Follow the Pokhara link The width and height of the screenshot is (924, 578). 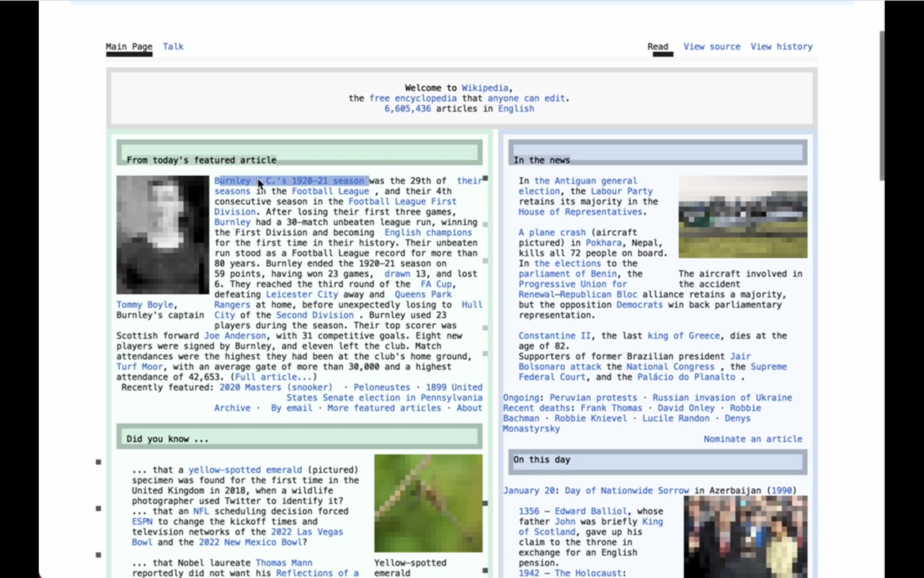pyautogui.click(x=603, y=243)
